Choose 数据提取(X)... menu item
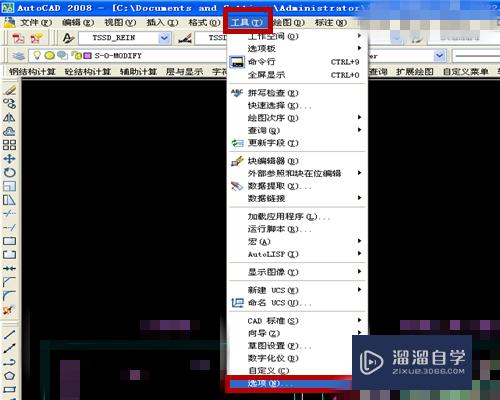 [x=298, y=186]
